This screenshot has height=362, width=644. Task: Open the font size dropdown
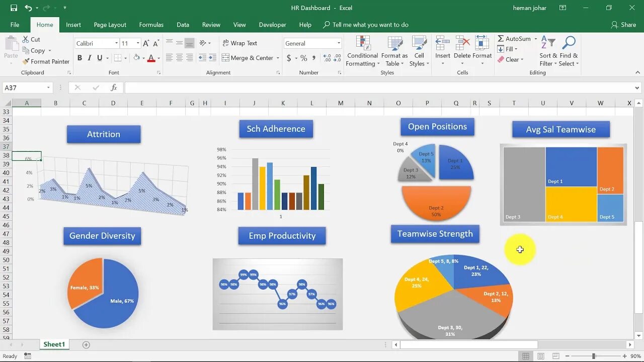click(138, 43)
